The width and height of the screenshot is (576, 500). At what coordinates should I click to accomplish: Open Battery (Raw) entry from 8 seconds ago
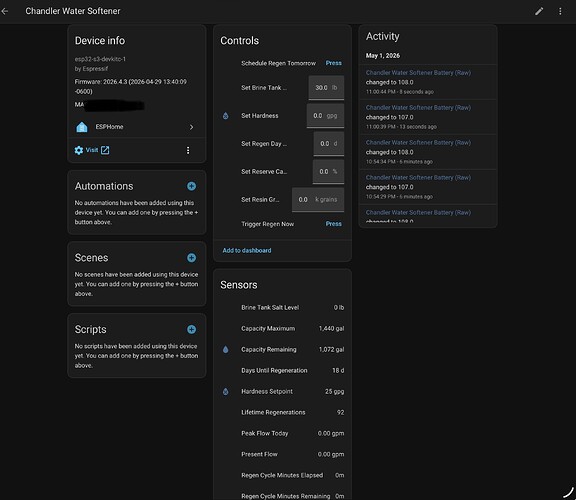428,82
